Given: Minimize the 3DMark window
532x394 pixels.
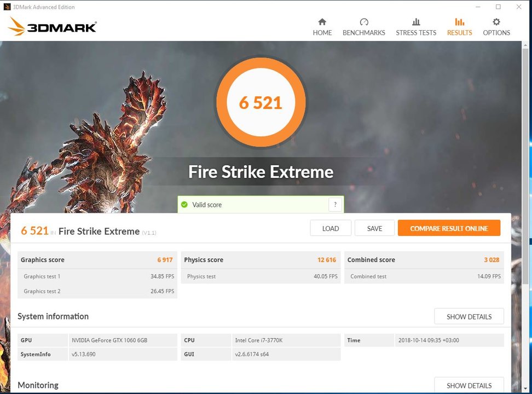Looking at the screenshot, I should pyautogui.click(x=478, y=7).
